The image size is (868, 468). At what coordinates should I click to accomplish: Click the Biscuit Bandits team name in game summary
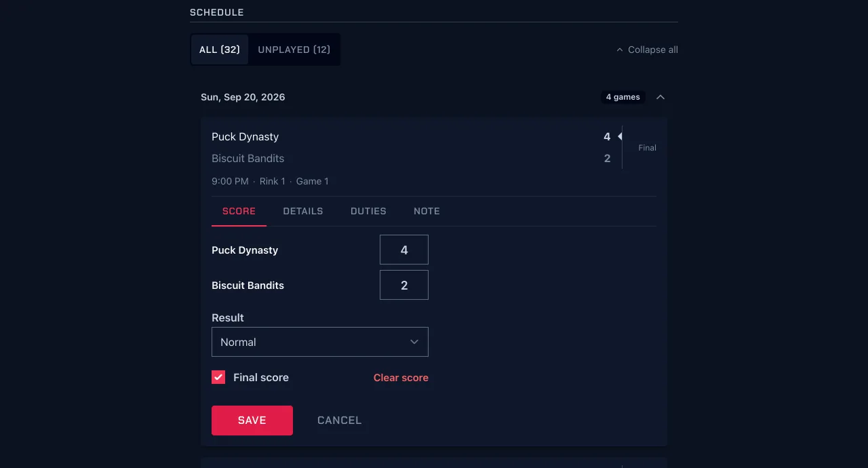pos(248,158)
